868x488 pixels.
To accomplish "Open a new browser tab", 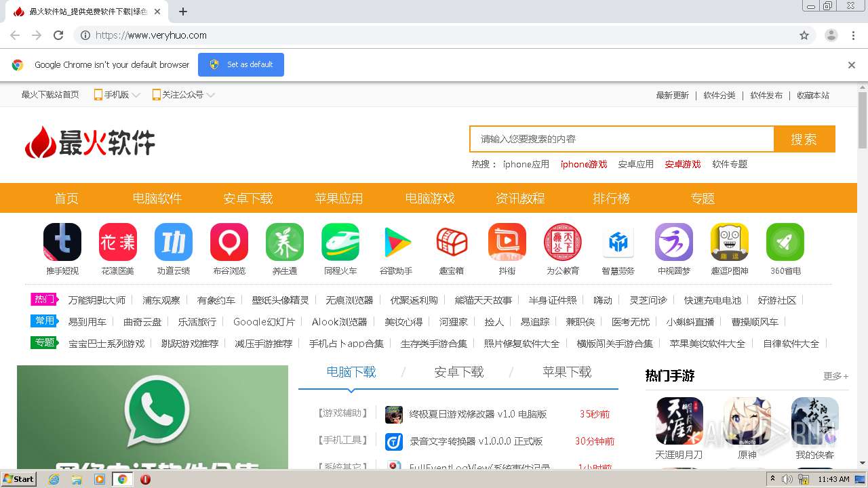I will [x=183, y=12].
